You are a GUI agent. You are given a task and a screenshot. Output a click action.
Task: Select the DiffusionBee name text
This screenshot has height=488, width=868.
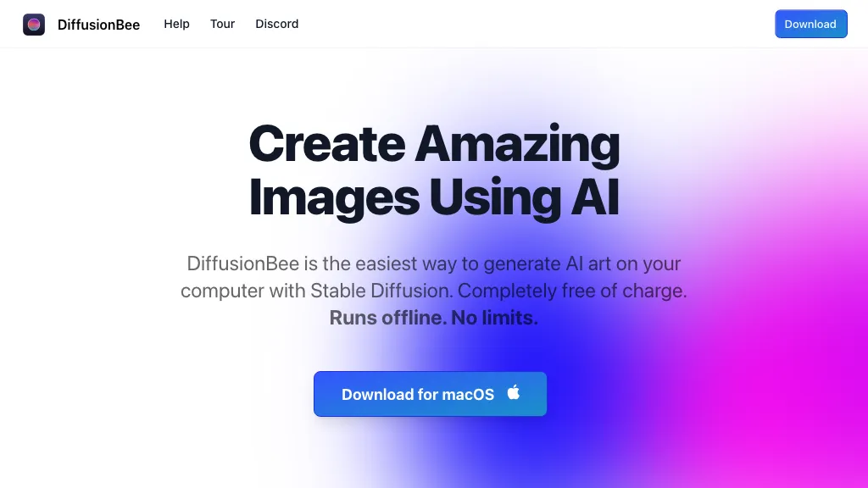[x=98, y=24]
